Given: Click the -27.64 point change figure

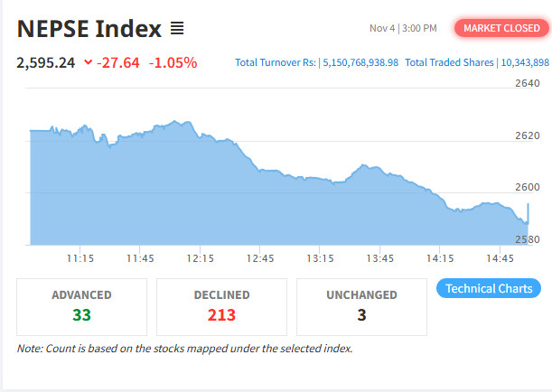Looking at the screenshot, I should point(119,62).
